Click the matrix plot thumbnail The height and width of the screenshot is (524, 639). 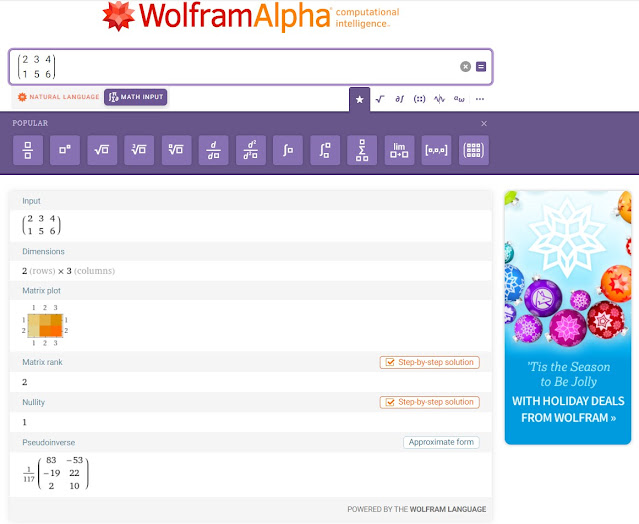click(x=45, y=325)
